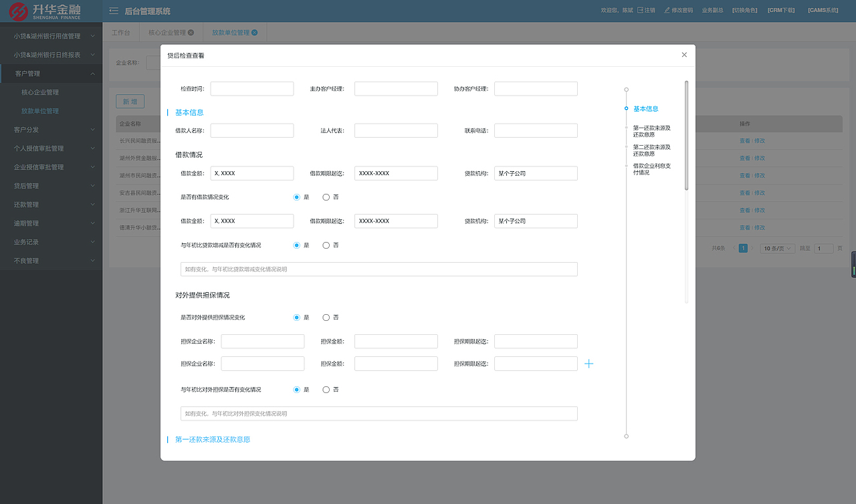856x504 pixels.
Task: Expand the 客户分发 menu
Action: coord(51,130)
